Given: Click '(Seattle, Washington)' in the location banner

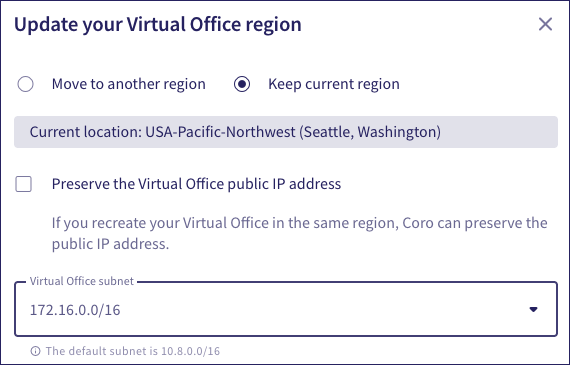Looking at the screenshot, I should 370,132.
